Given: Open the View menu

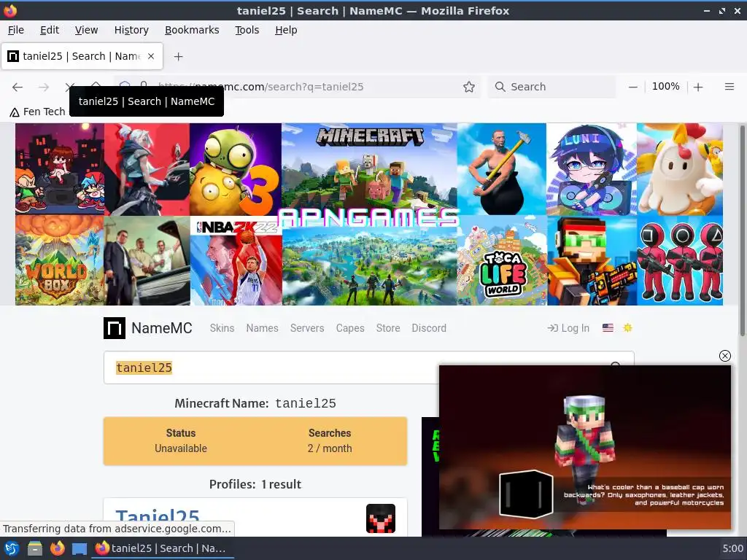Looking at the screenshot, I should pos(86,30).
